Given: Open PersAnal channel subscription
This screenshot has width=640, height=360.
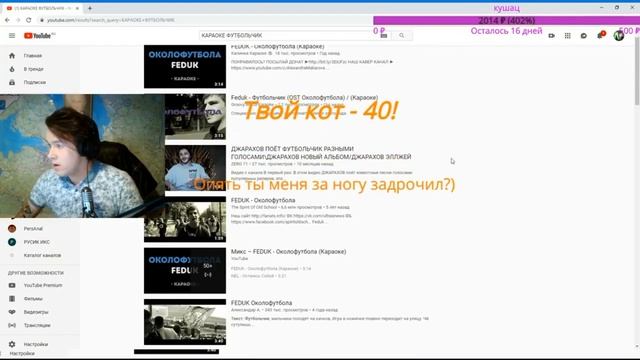Looking at the screenshot, I should point(33,229).
